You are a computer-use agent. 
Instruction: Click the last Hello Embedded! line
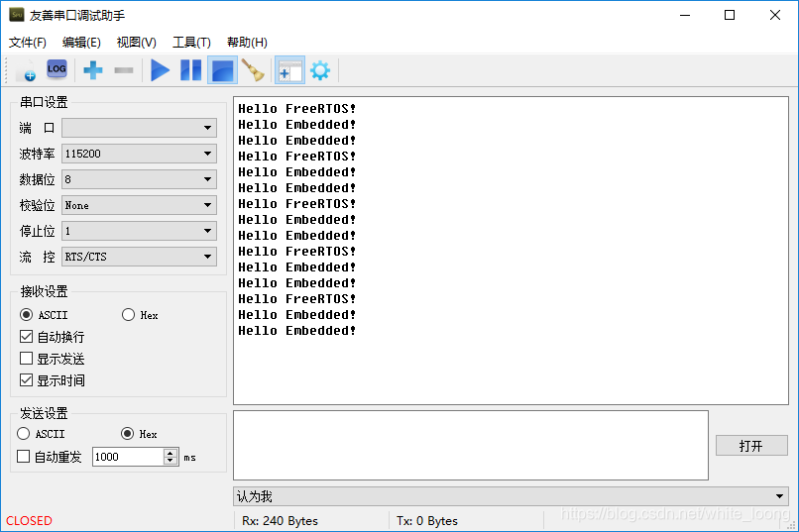(297, 331)
